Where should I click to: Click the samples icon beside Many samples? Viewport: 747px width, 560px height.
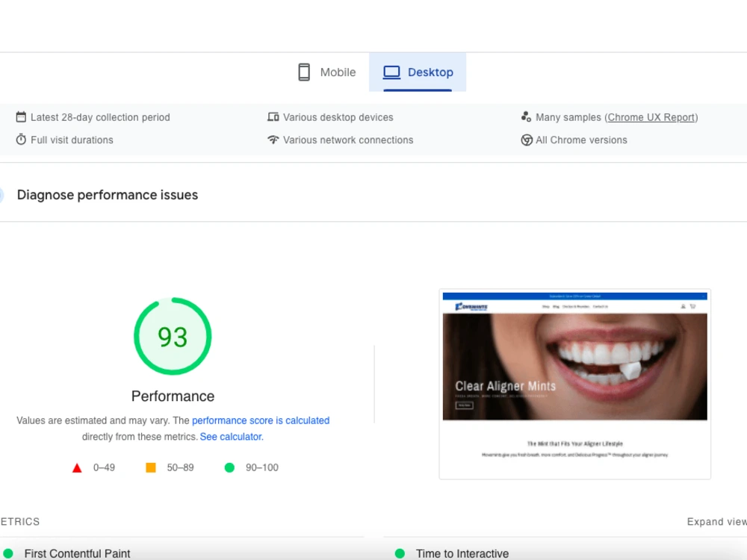click(526, 116)
